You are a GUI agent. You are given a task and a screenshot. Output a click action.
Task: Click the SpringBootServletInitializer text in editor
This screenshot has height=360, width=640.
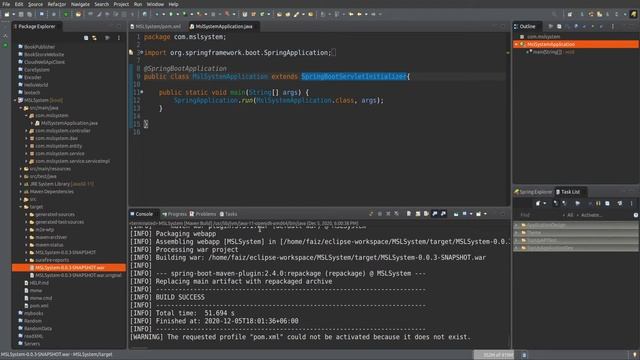pos(354,77)
